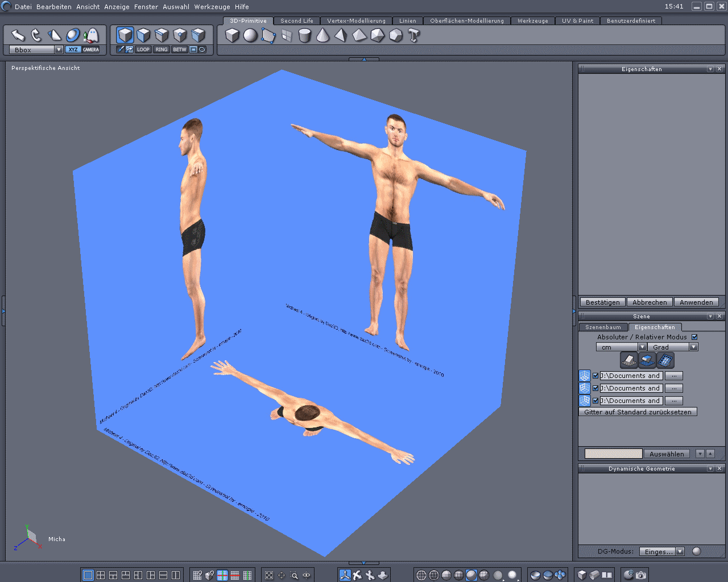This screenshot has width=728, height=582.
Task: Click Gitter auf Standard zurücksetzen
Action: click(x=638, y=412)
